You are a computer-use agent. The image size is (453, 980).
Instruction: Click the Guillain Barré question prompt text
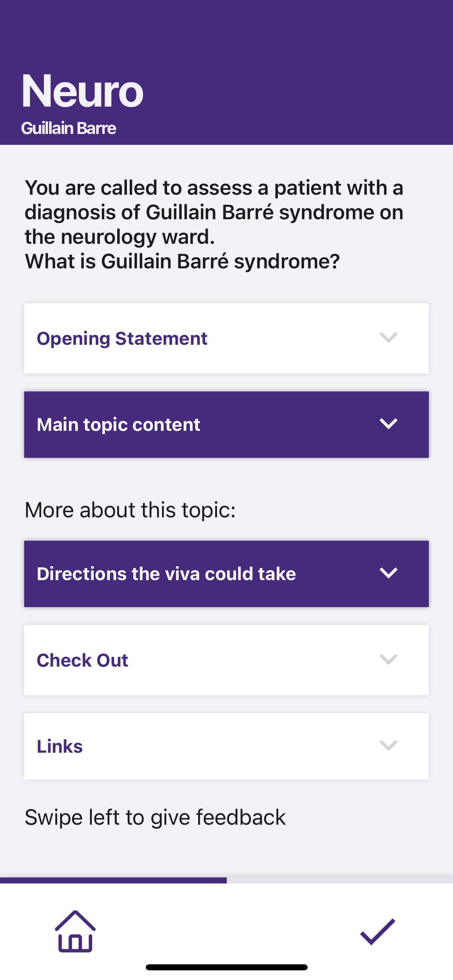[x=214, y=224]
